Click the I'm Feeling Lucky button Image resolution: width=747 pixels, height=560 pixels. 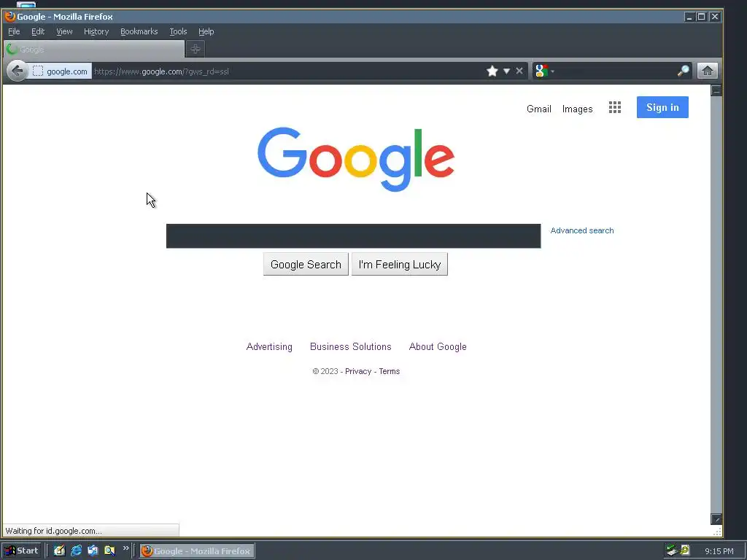400,264
